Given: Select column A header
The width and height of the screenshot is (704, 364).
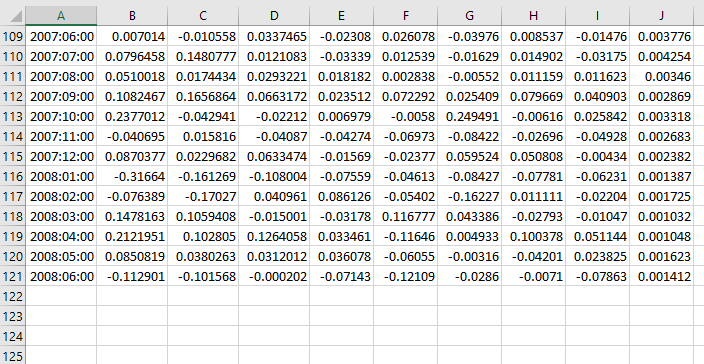Looking at the screenshot, I should 61,16.
